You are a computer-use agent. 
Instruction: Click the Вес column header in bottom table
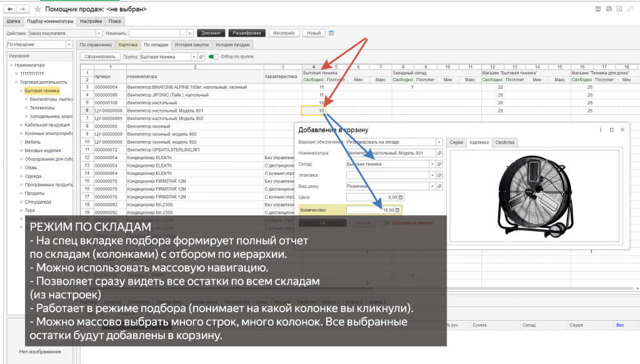tap(620, 325)
